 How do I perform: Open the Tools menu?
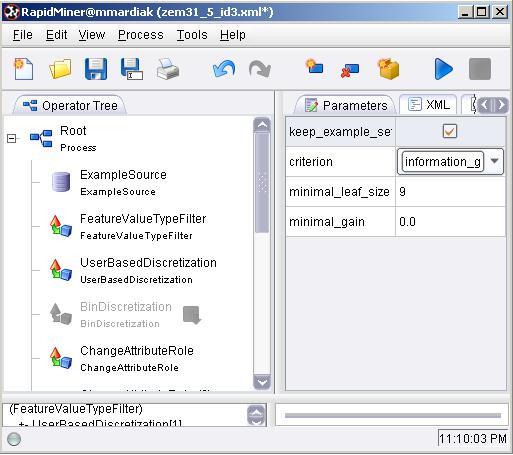192,35
